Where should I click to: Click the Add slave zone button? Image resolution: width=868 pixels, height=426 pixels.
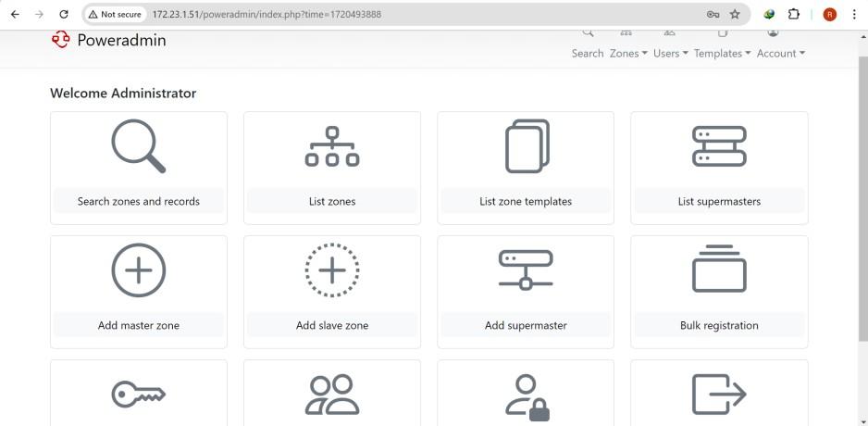pos(332,325)
